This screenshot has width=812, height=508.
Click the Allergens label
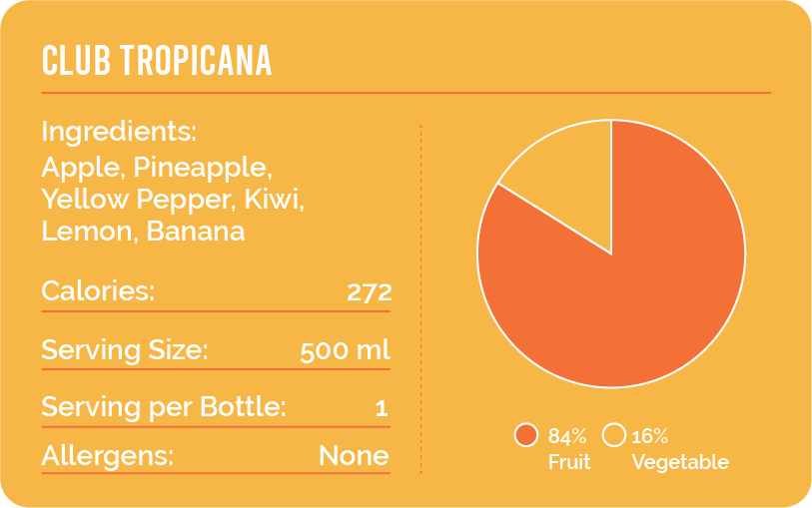coord(107,456)
